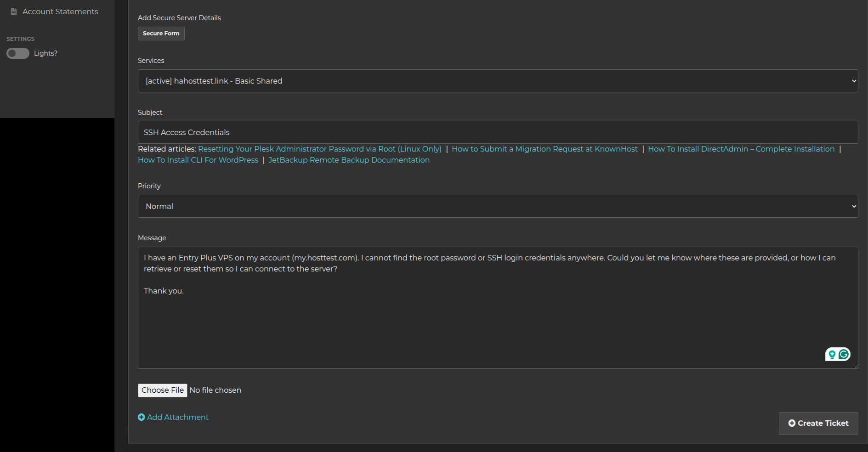Open the Priority dropdown set to Normal
The width and height of the screenshot is (868, 452).
click(x=498, y=206)
